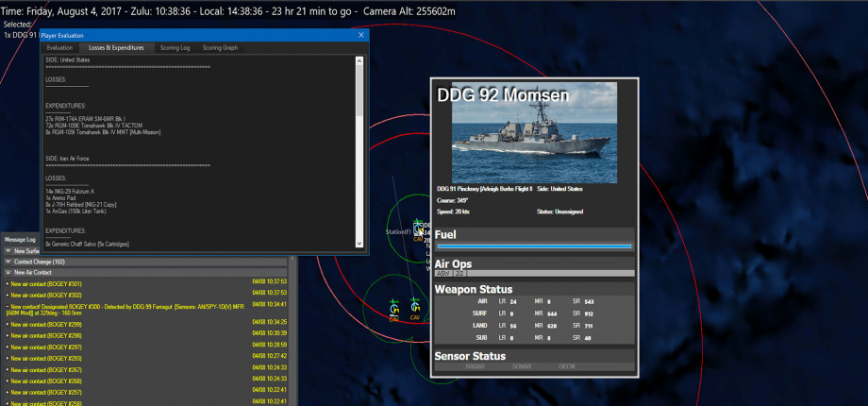Select the DDG ship icon beside Station(F)

click(419, 228)
